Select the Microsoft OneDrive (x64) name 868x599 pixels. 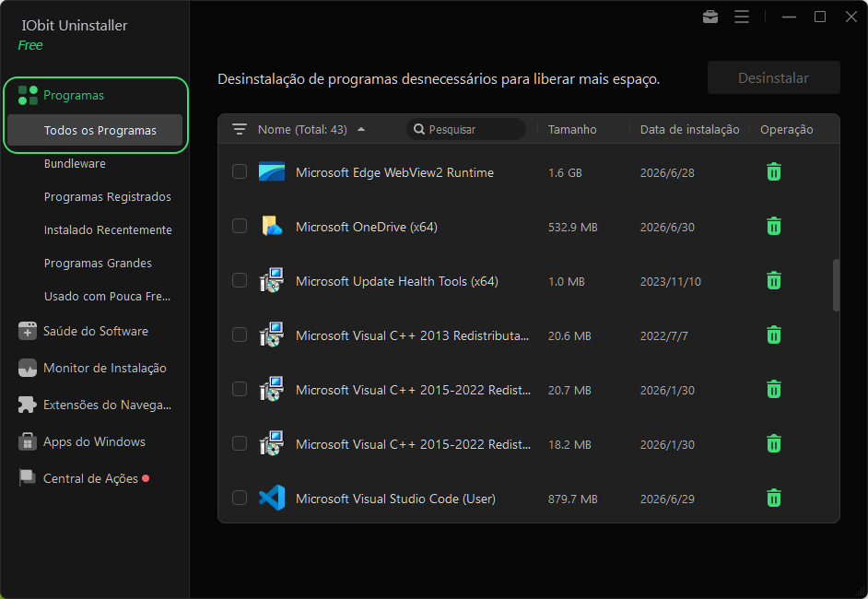click(x=367, y=227)
